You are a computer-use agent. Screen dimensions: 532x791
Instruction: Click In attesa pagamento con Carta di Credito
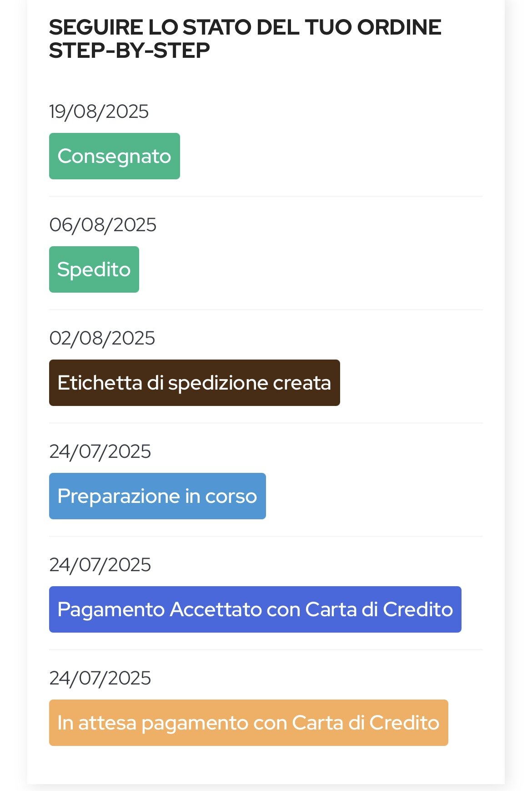point(249,723)
